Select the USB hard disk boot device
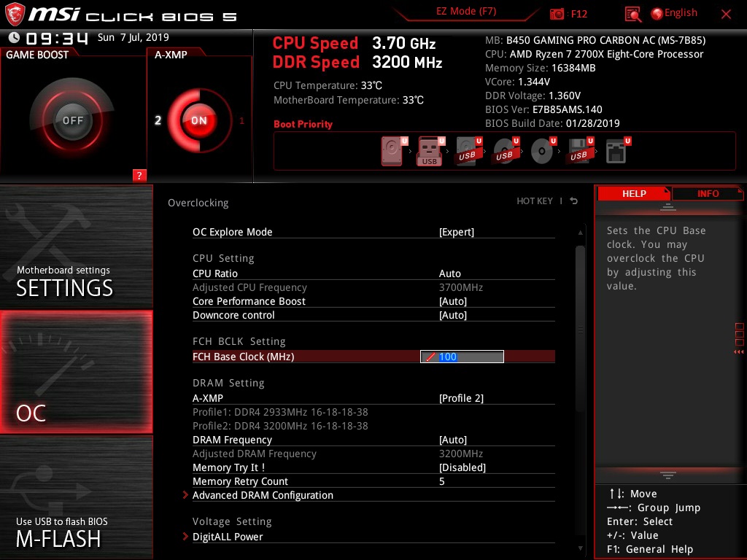747x560 pixels. coord(468,152)
